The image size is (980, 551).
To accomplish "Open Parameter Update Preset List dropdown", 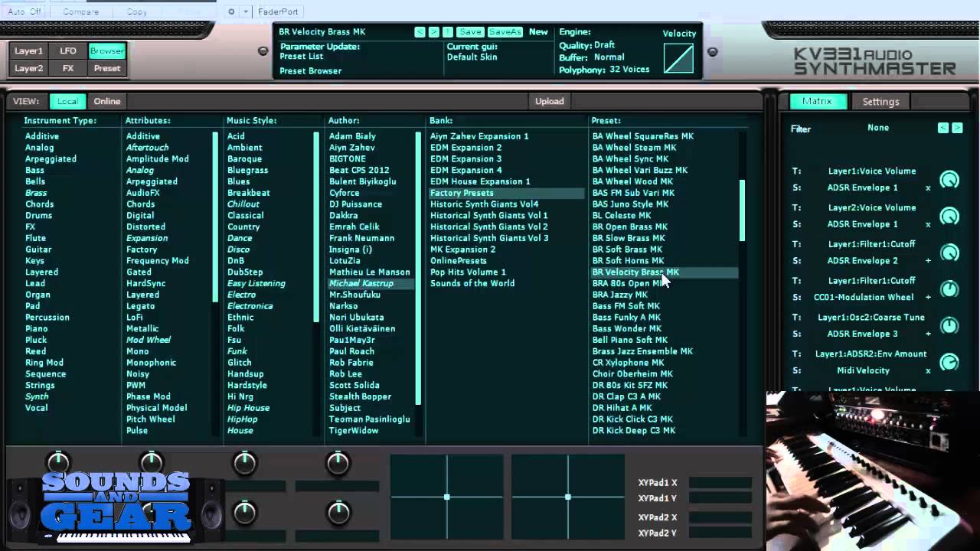I will click(302, 57).
